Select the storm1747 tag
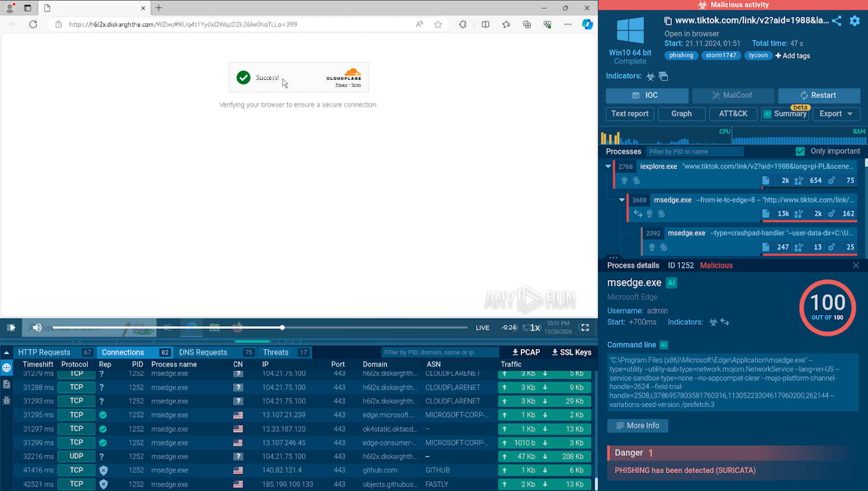The height and width of the screenshot is (491, 868). [x=721, y=56]
